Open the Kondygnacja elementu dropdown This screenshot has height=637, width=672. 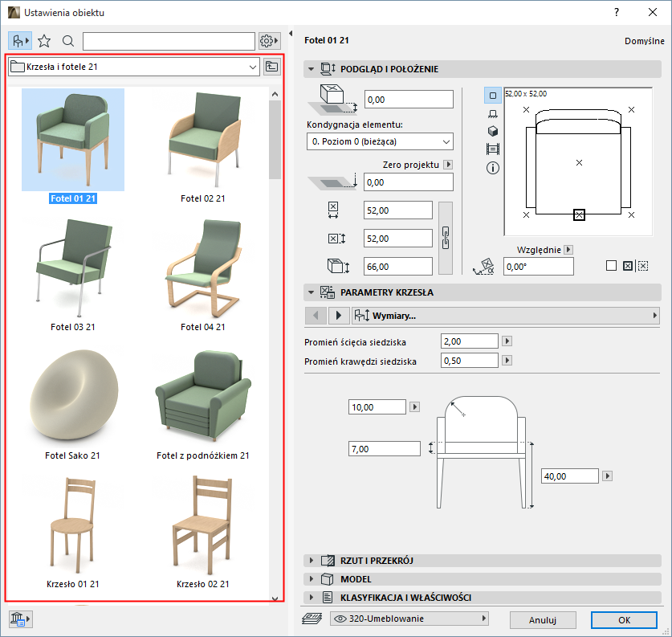[x=380, y=141]
